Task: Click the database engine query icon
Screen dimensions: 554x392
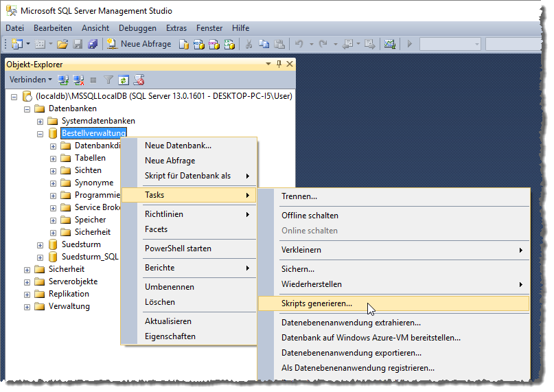Action: [x=183, y=44]
